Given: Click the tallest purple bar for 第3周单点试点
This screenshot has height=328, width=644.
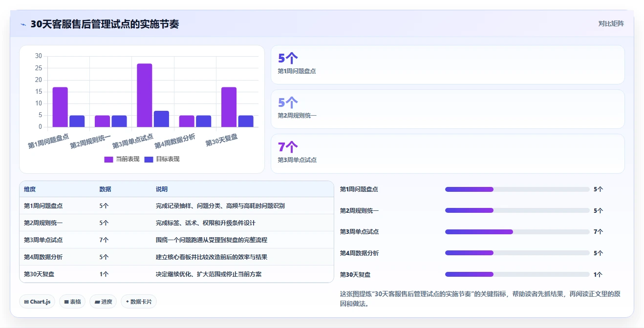Looking at the screenshot, I should [x=145, y=95].
